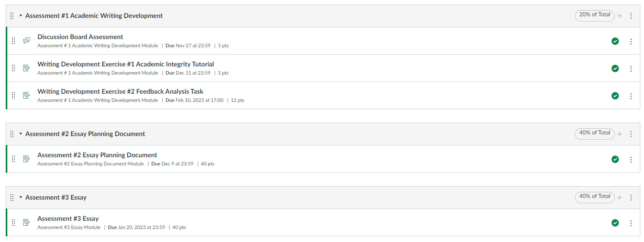
Task: Unpublish the Discussion Board Assessment
Action: (615, 41)
